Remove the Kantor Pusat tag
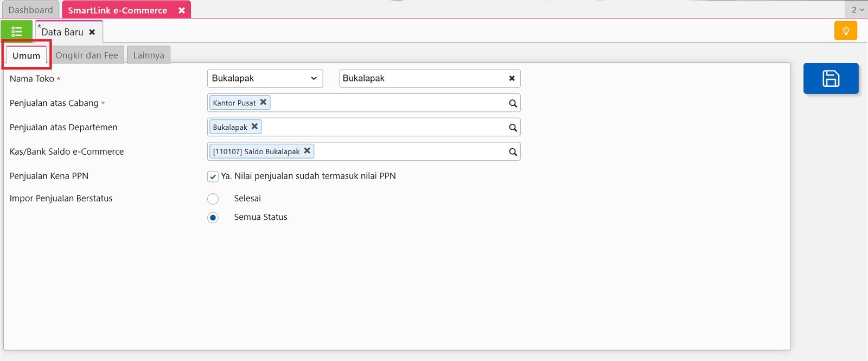 pyautogui.click(x=263, y=102)
